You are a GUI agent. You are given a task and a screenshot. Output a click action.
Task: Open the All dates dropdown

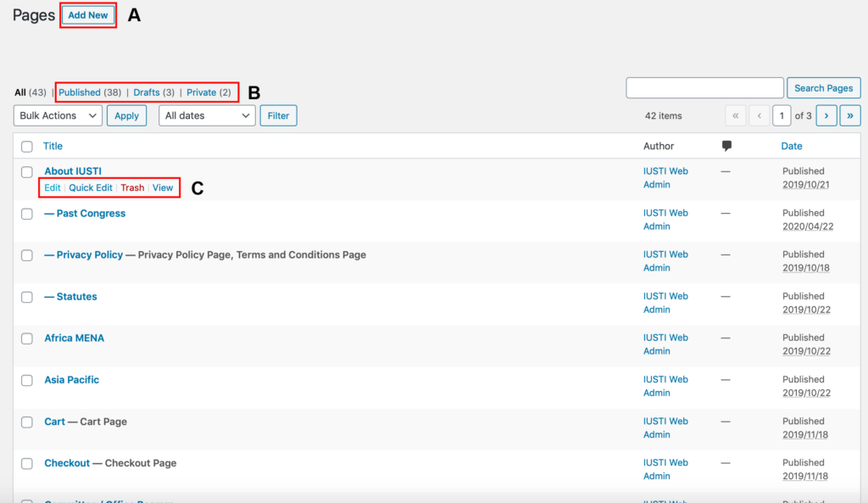pyautogui.click(x=207, y=115)
